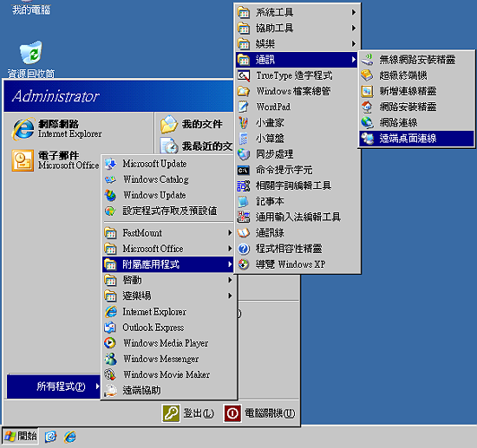Open the 系統工具 folder entry
The height and width of the screenshot is (448, 477).
[297, 12]
